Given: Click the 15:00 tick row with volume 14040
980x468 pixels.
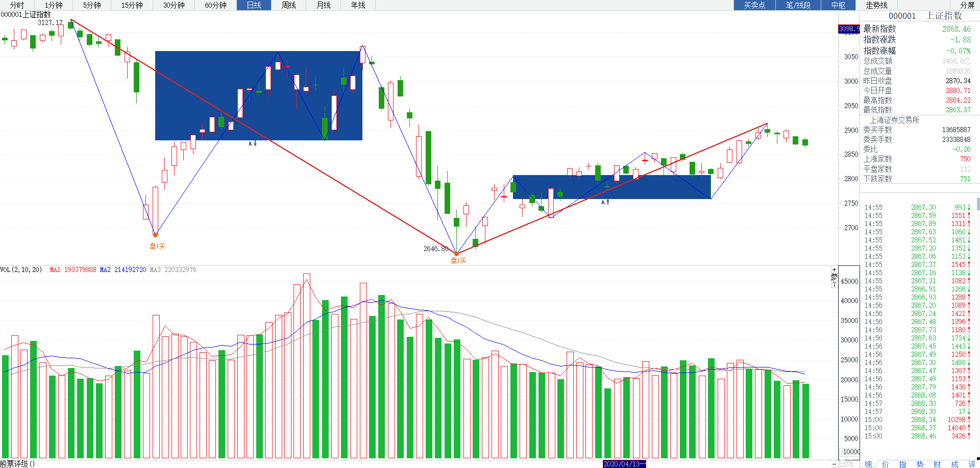Looking at the screenshot, I should pyautogui.click(x=917, y=428).
